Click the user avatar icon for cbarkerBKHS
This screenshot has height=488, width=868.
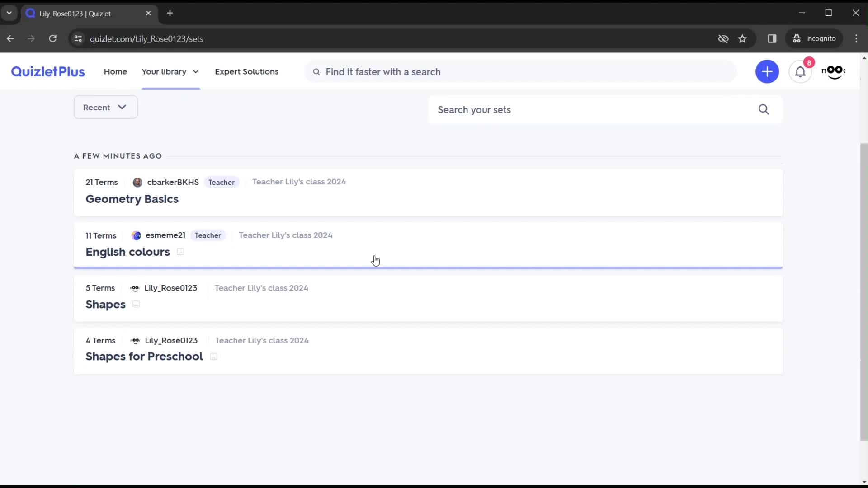pyautogui.click(x=137, y=183)
